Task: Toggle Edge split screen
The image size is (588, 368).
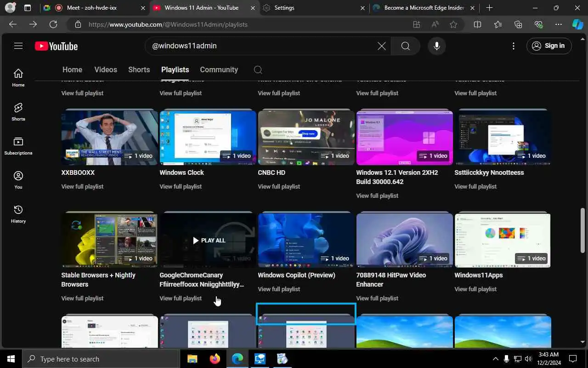Action: [477, 24]
